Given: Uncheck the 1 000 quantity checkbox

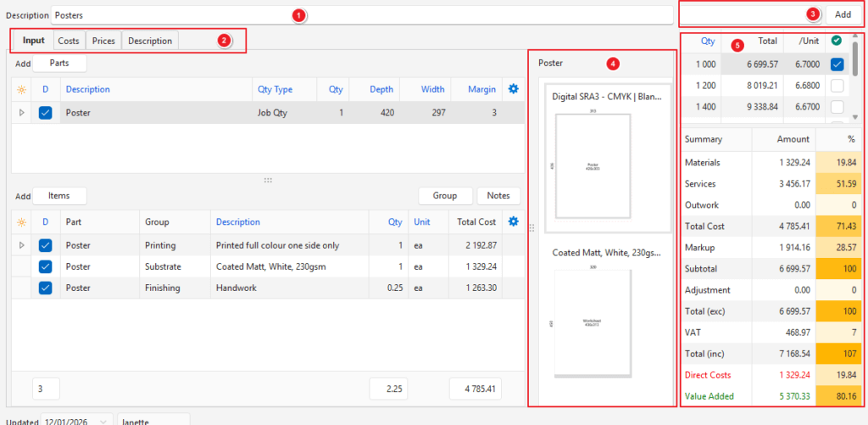Looking at the screenshot, I should click(x=837, y=64).
